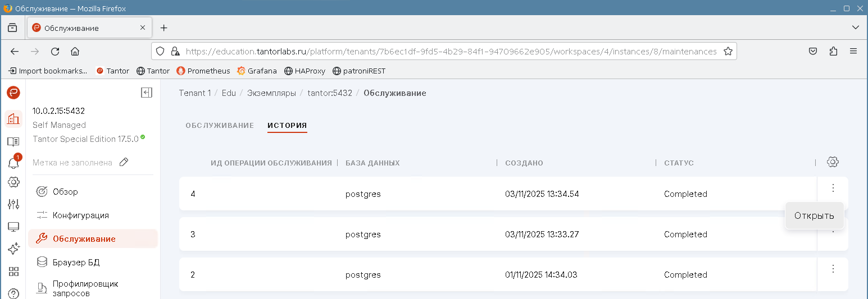The image size is (868, 299).
Task: Click the notifications bell icon in sidebar
Action: pos(13,163)
